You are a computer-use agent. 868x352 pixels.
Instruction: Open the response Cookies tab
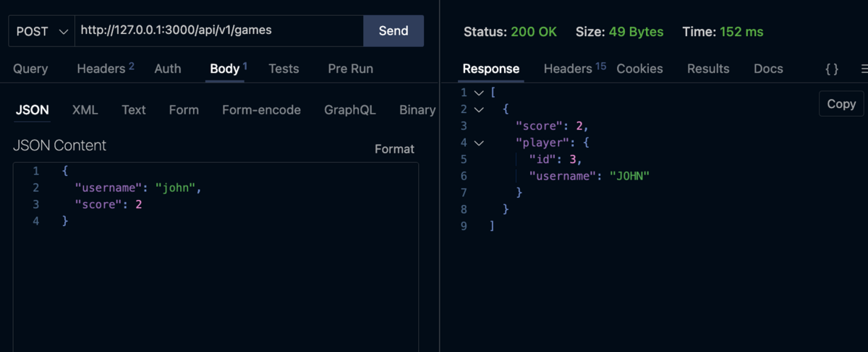pos(639,69)
